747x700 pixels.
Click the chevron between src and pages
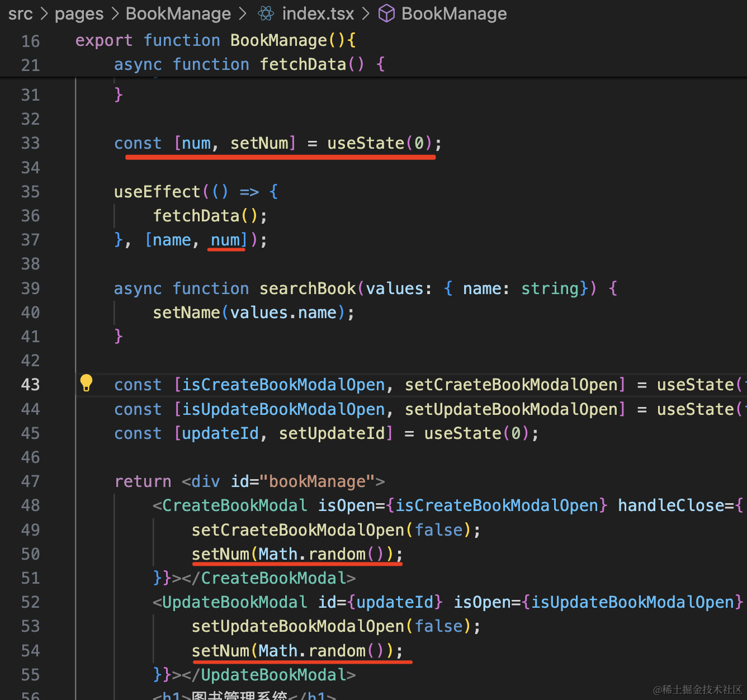(x=44, y=13)
